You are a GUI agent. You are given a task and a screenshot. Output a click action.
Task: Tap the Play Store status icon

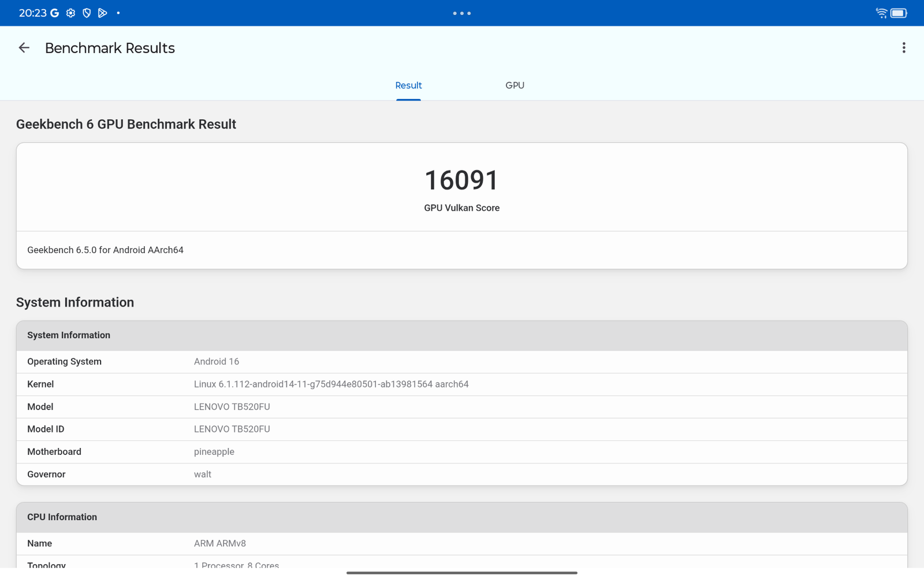click(x=102, y=13)
